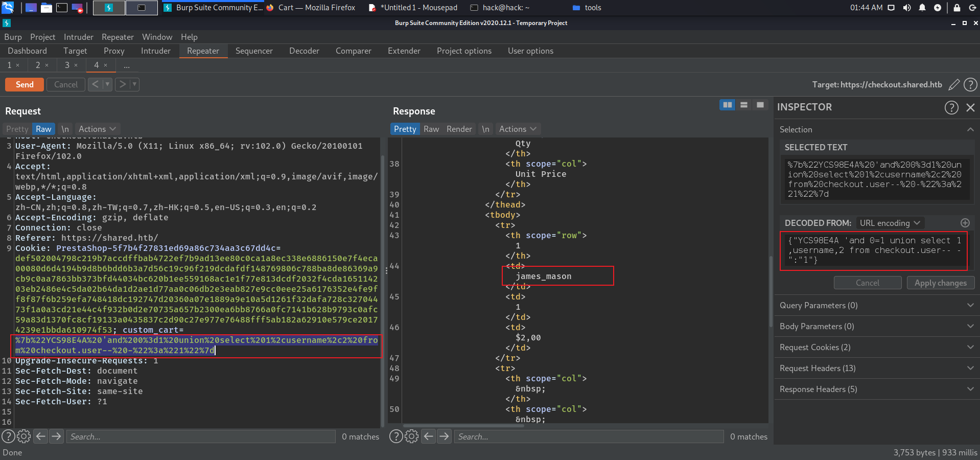Toggle request Pretty view
The width and height of the screenshot is (980, 460).
click(x=17, y=129)
